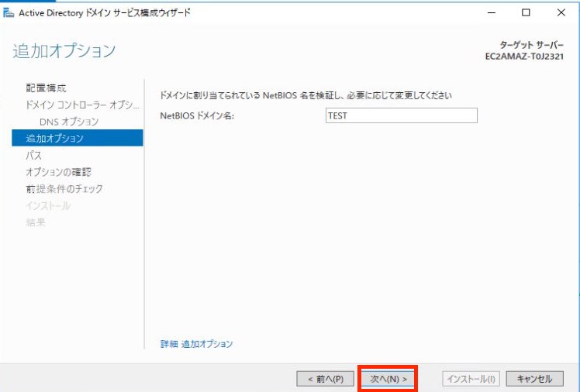Click the NetBIOS ドメイン名 label
Image resolution: width=580 pixels, height=392 pixels.
coord(197,115)
